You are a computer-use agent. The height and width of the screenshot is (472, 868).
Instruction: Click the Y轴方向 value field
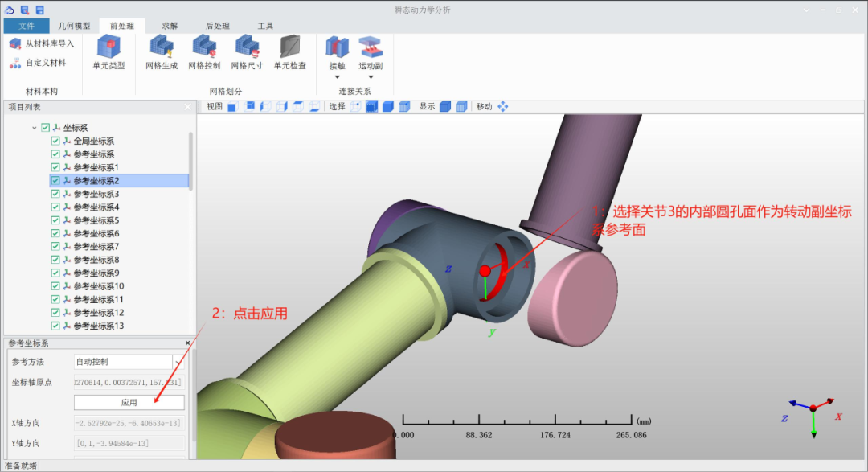129,444
